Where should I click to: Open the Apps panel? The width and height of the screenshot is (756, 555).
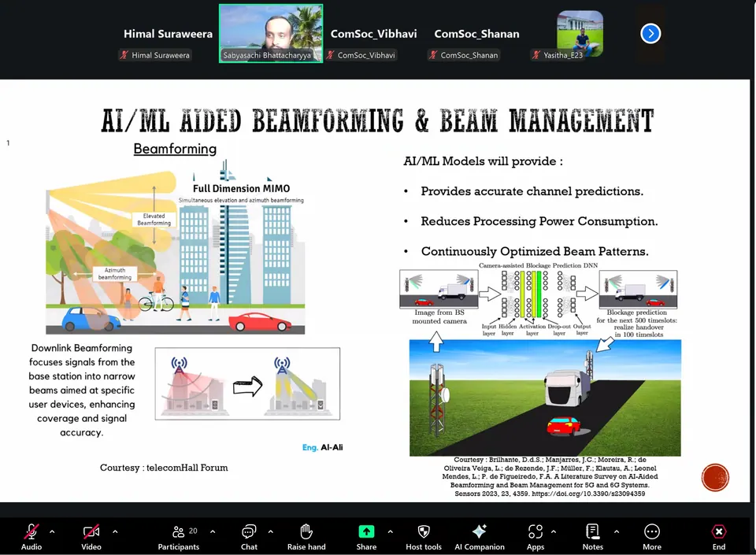pyautogui.click(x=535, y=536)
